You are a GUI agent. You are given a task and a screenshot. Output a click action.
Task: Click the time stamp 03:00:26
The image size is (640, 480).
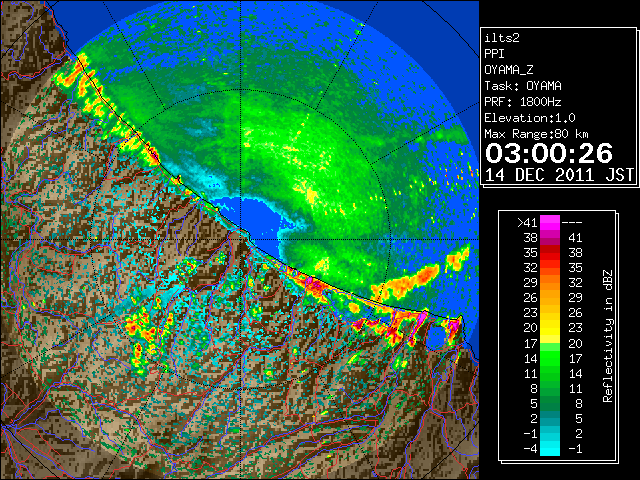point(549,153)
